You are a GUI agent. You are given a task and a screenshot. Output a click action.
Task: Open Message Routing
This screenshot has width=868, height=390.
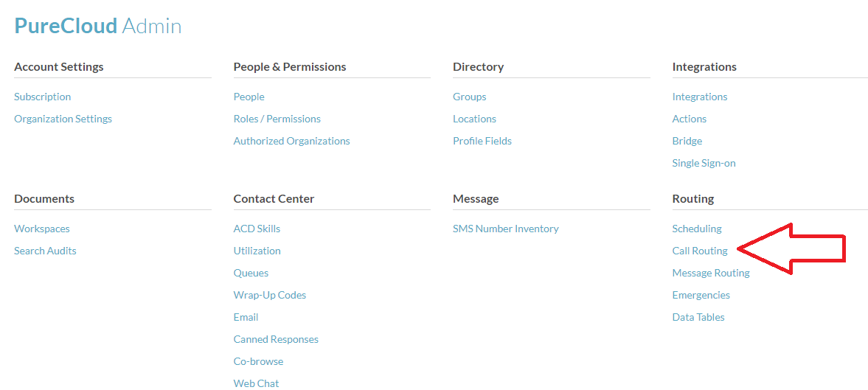pyautogui.click(x=710, y=273)
